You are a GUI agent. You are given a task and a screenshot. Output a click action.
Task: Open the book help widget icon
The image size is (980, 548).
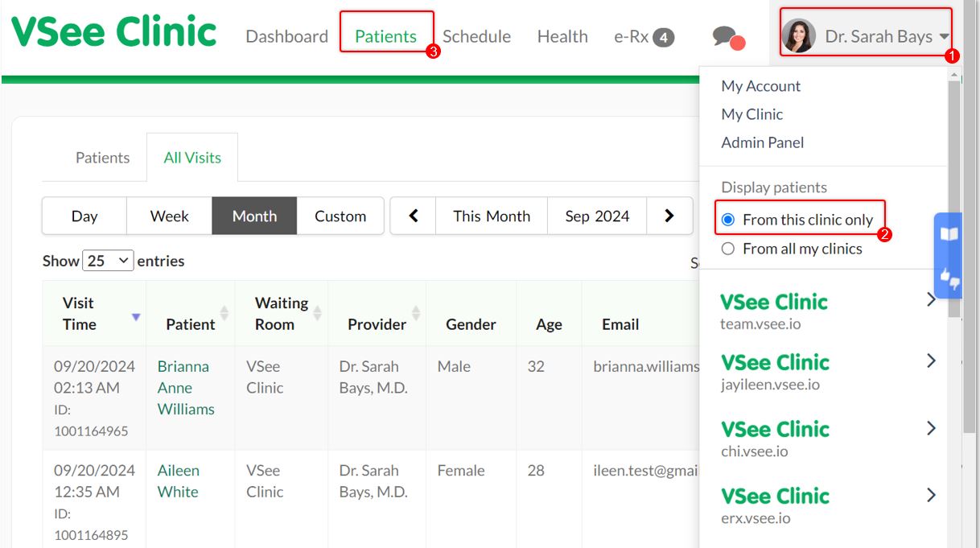[x=949, y=233]
